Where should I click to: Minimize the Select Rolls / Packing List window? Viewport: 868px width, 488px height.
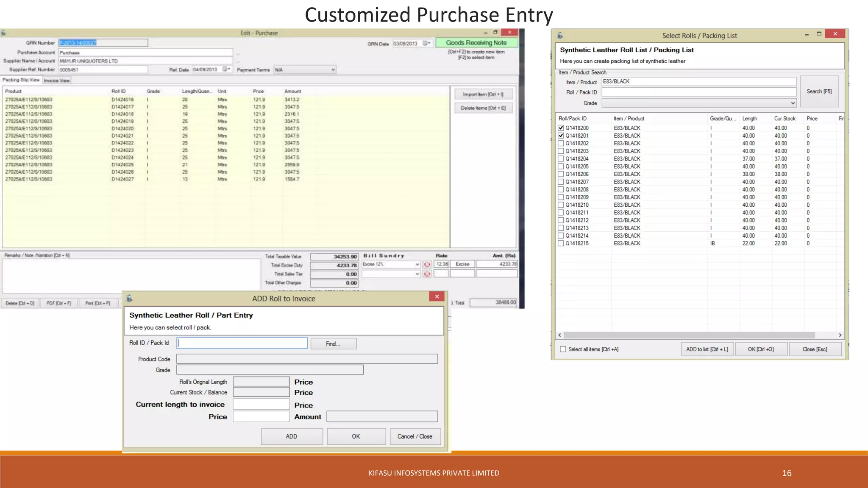point(807,35)
